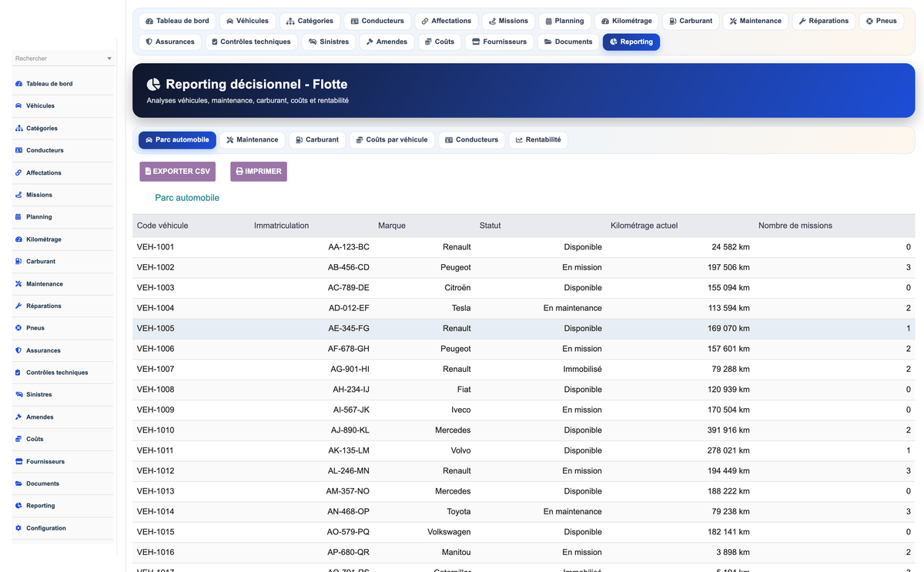Click the Carburant fuel pump icon in sidebar
Image resolution: width=924 pixels, height=572 pixels.
pos(18,262)
